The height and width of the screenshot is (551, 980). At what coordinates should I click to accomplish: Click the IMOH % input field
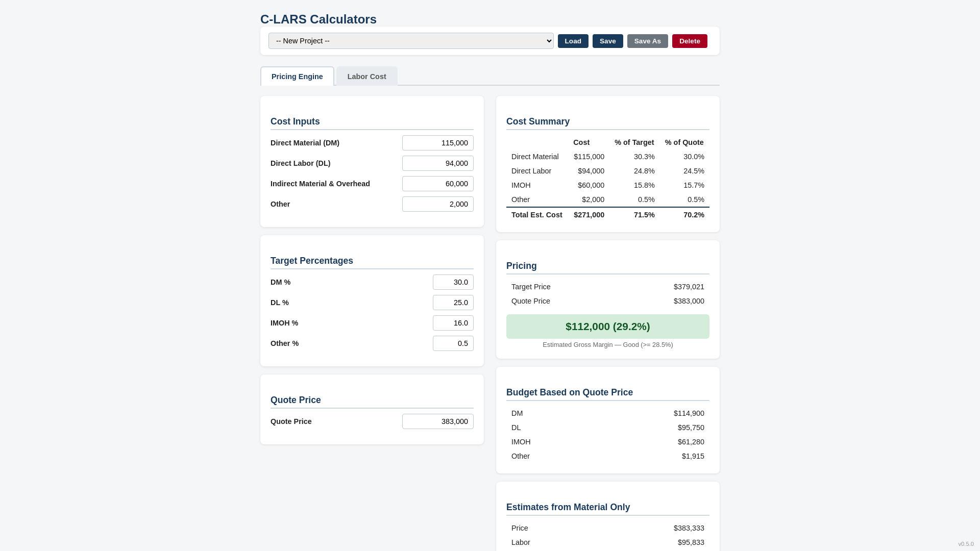point(453,323)
